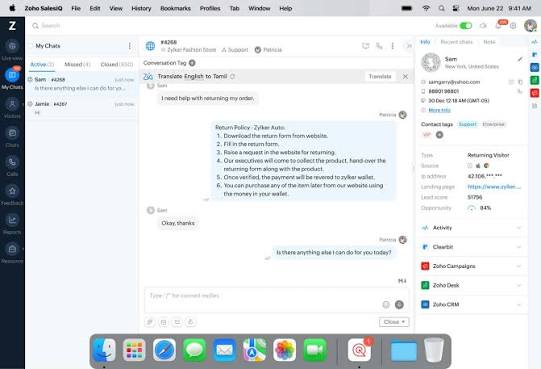Copy Sam's email address
541x369 pixels.
[520, 82]
